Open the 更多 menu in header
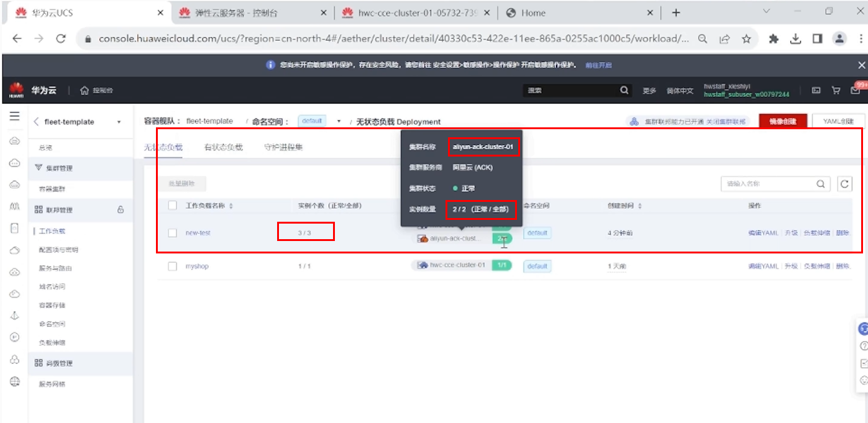Image resolution: width=868 pixels, height=423 pixels. click(x=649, y=91)
